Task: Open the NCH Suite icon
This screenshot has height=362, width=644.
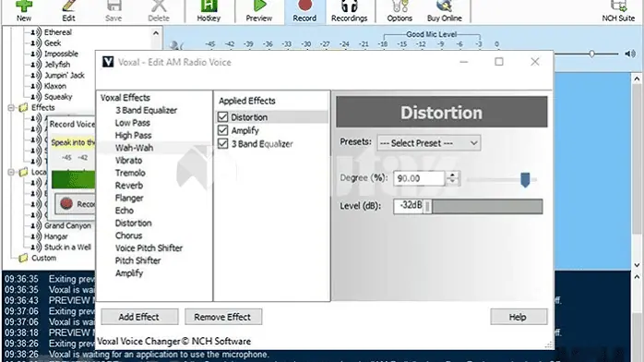Action: coord(618,11)
